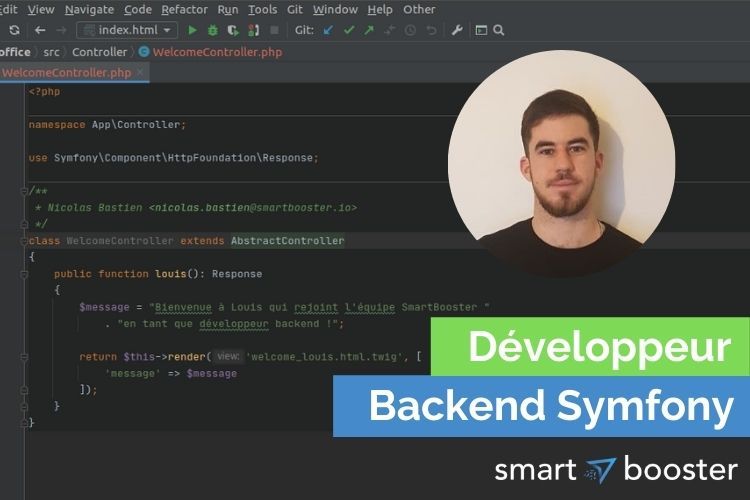This screenshot has height=500, width=750.
Task: Fold the return render array block
Action: coord(24,357)
